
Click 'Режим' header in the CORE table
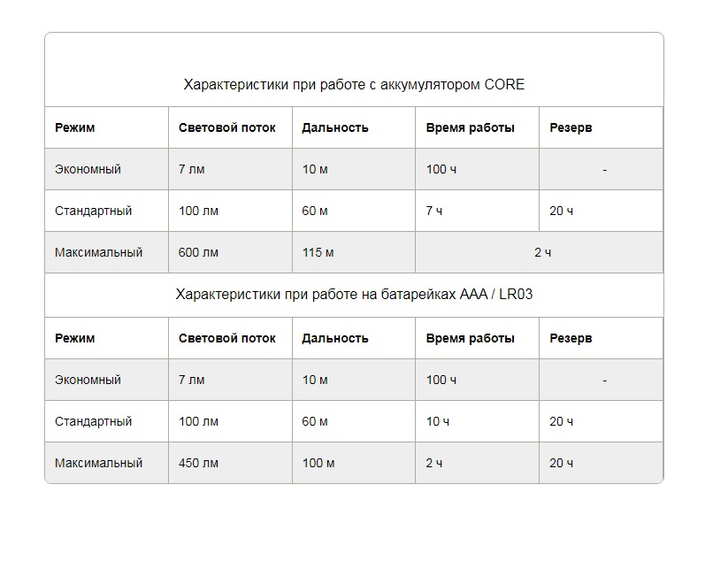coord(74,127)
